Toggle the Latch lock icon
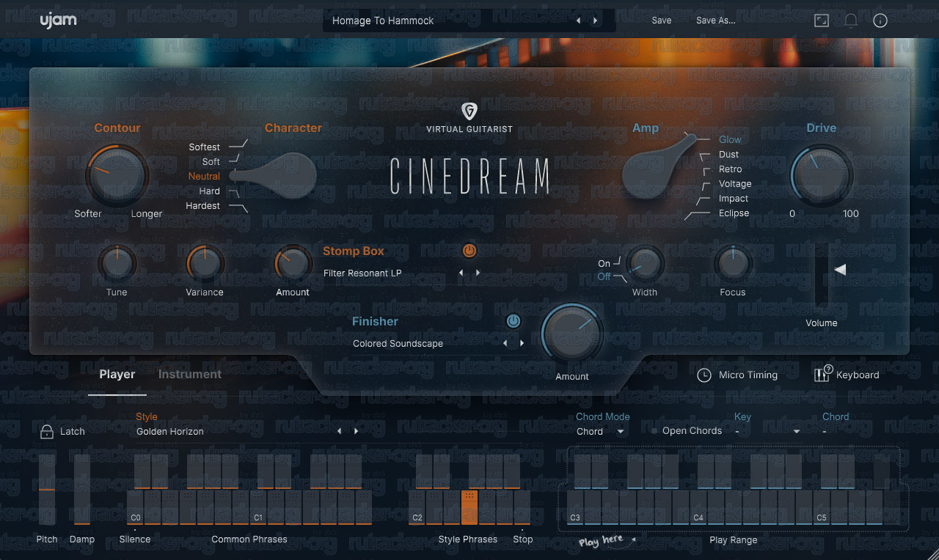This screenshot has height=560, width=939. 47,432
